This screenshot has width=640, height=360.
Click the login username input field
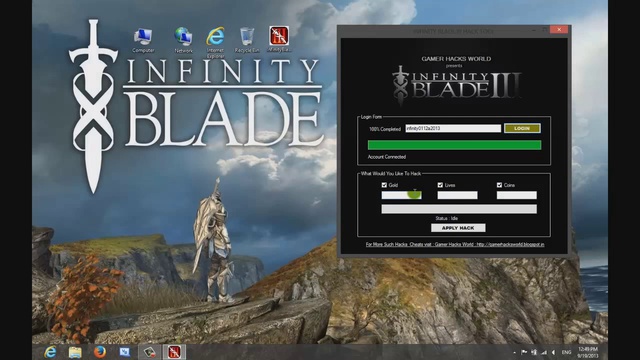[453, 128]
